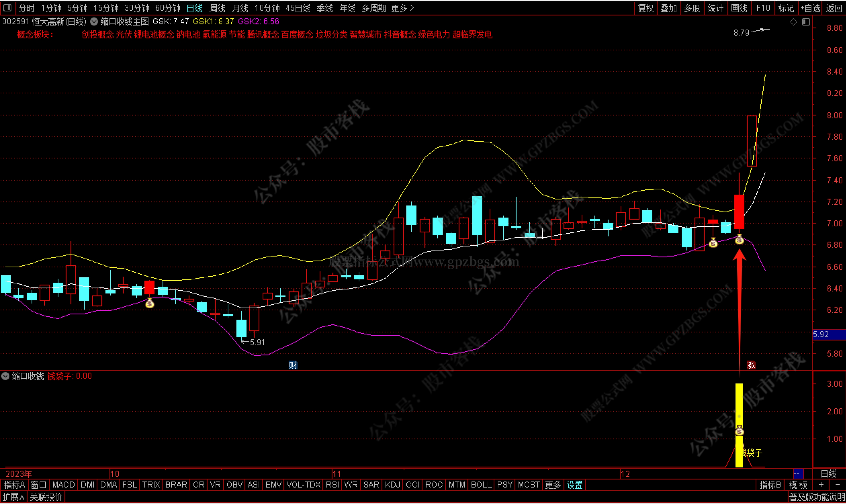Apply the MCST indicator
Viewport: 846px width, 504px height.
coord(528,485)
